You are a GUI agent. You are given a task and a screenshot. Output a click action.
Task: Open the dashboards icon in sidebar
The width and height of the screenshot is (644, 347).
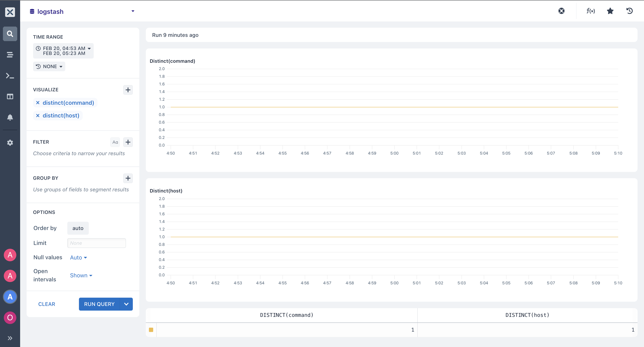click(10, 97)
